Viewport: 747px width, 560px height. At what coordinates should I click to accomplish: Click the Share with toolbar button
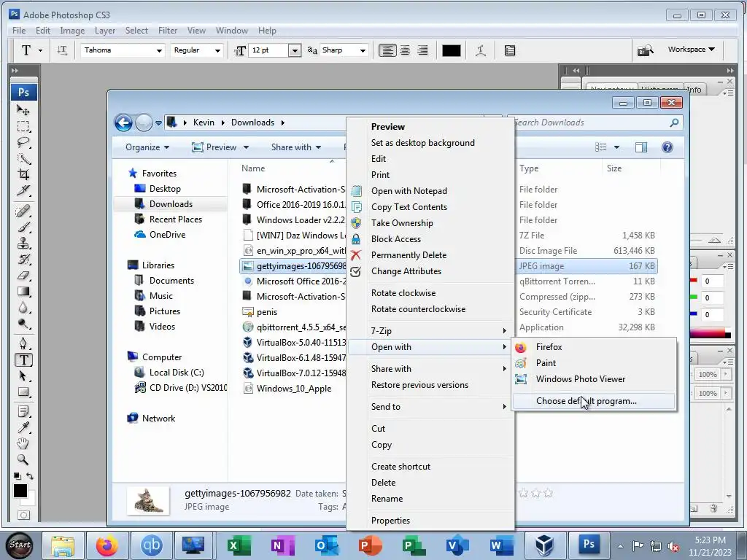pos(296,147)
